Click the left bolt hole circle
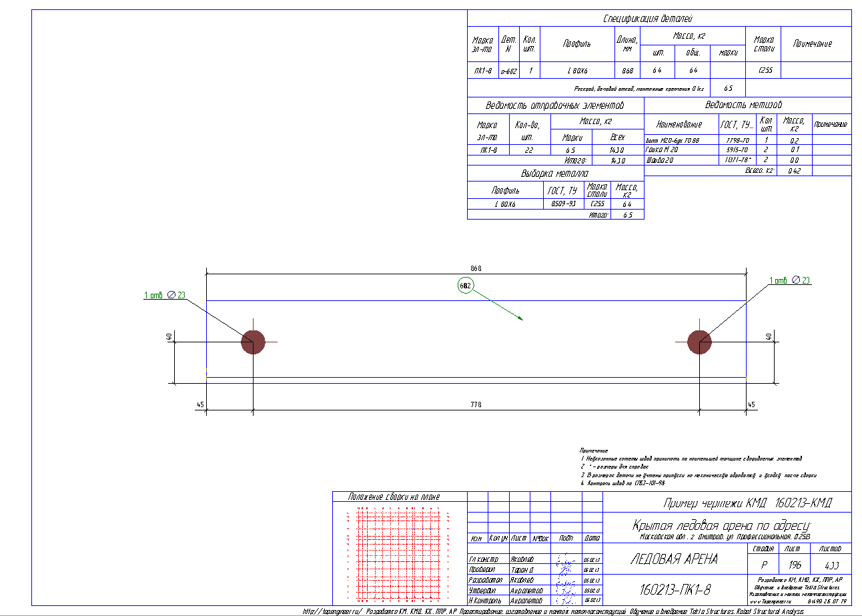The width and height of the screenshot is (862, 616). tap(254, 342)
